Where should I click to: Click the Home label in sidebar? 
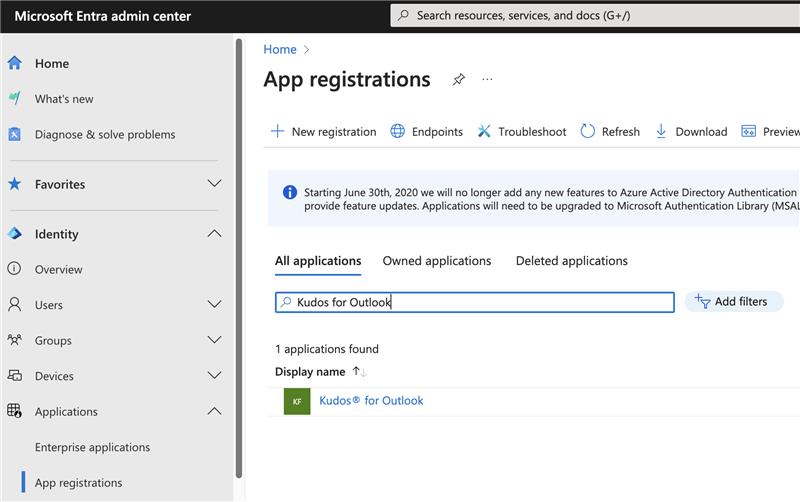(52, 64)
